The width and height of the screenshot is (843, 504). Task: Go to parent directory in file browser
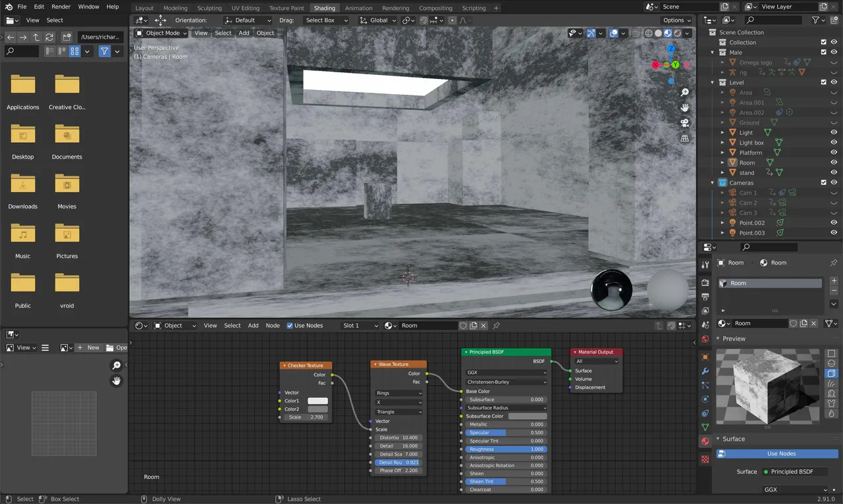[x=36, y=38]
